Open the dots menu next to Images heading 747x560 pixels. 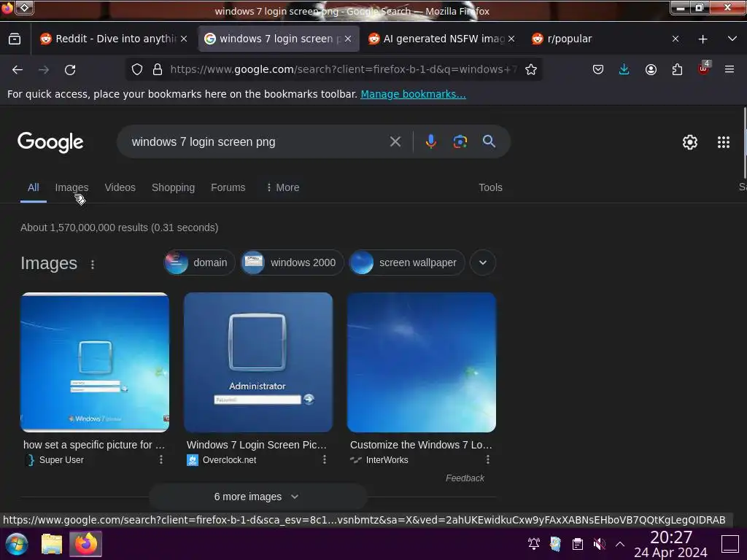93,264
